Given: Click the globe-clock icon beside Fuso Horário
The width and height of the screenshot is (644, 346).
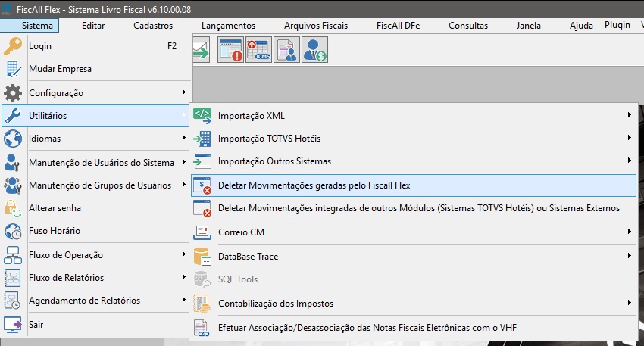Looking at the screenshot, I should click(13, 231).
